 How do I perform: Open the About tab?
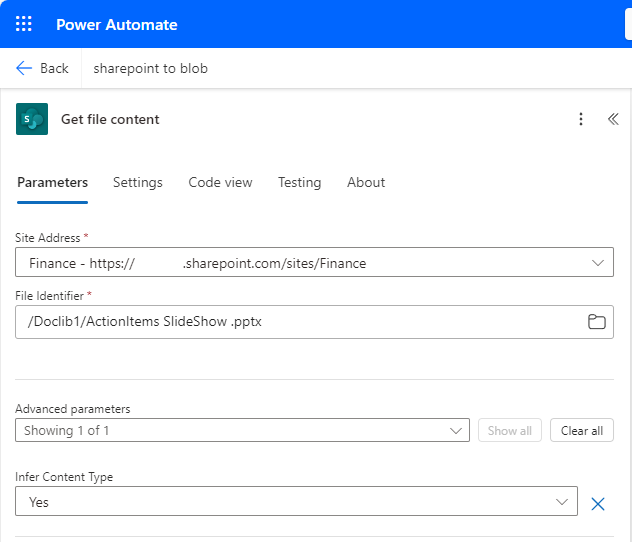coord(366,183)
